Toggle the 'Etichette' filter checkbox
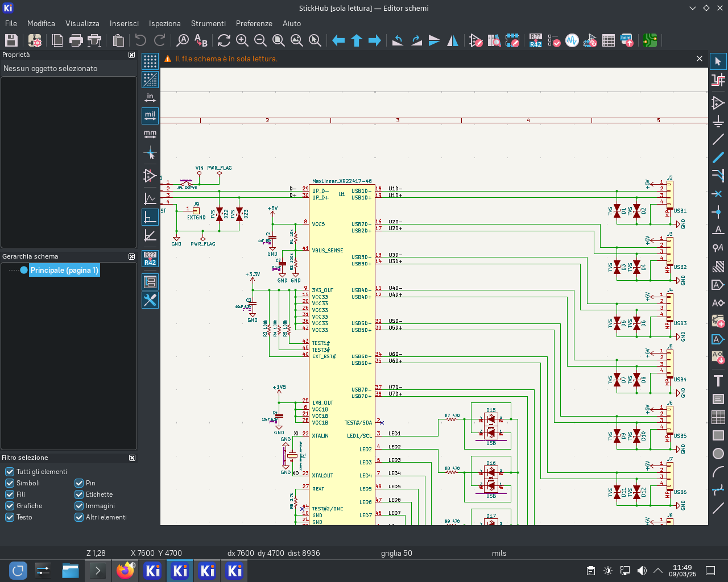The image size is (728, 582). [x=79, y=494]
